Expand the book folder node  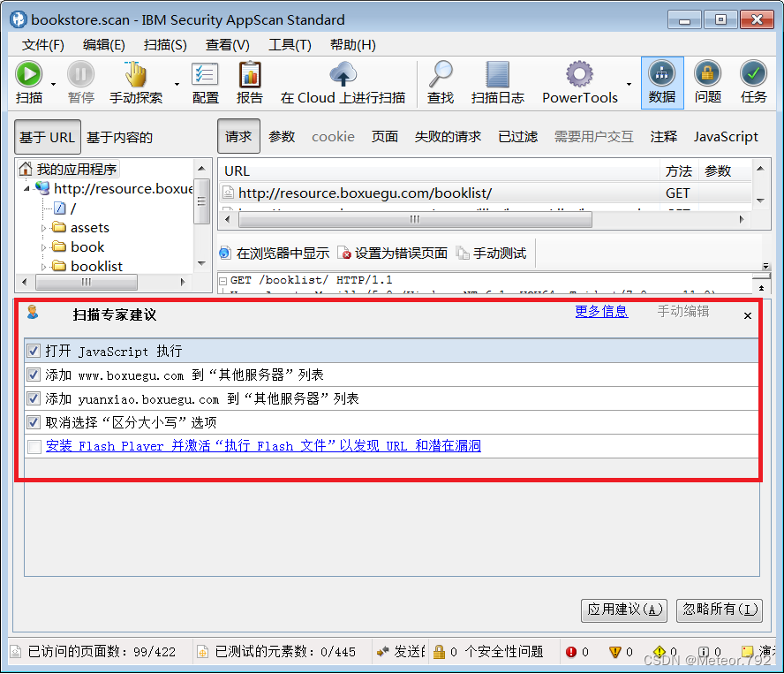point(43,247)
